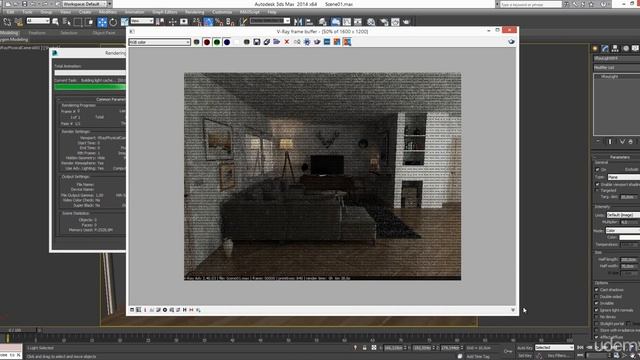Open the light Type Plane dropdown
Screen dimensions: 640x360
click(x=623, y=177)
